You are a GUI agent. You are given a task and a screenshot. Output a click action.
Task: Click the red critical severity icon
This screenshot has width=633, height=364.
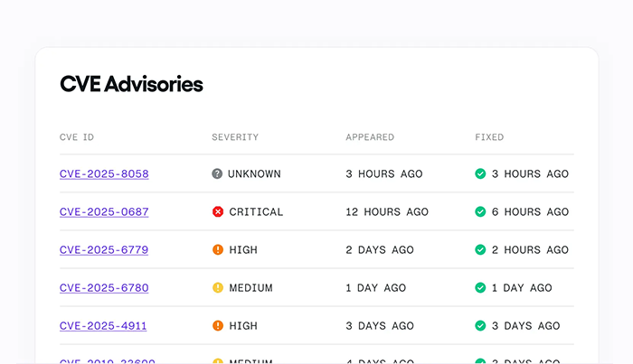(217, 211)
